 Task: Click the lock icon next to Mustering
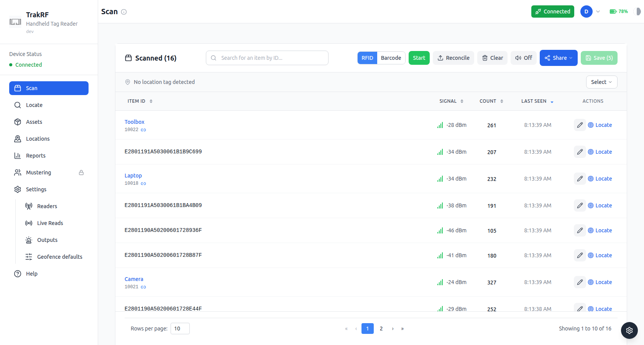81,172
